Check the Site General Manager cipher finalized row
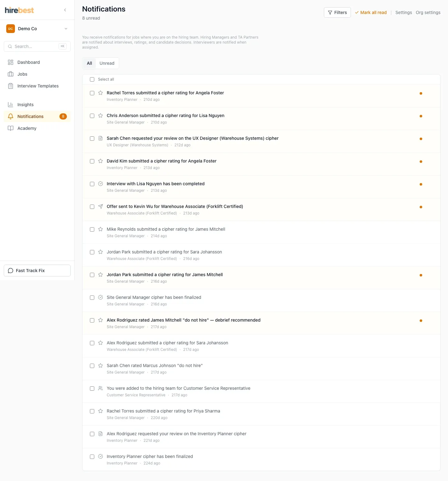 pos(92,298)
